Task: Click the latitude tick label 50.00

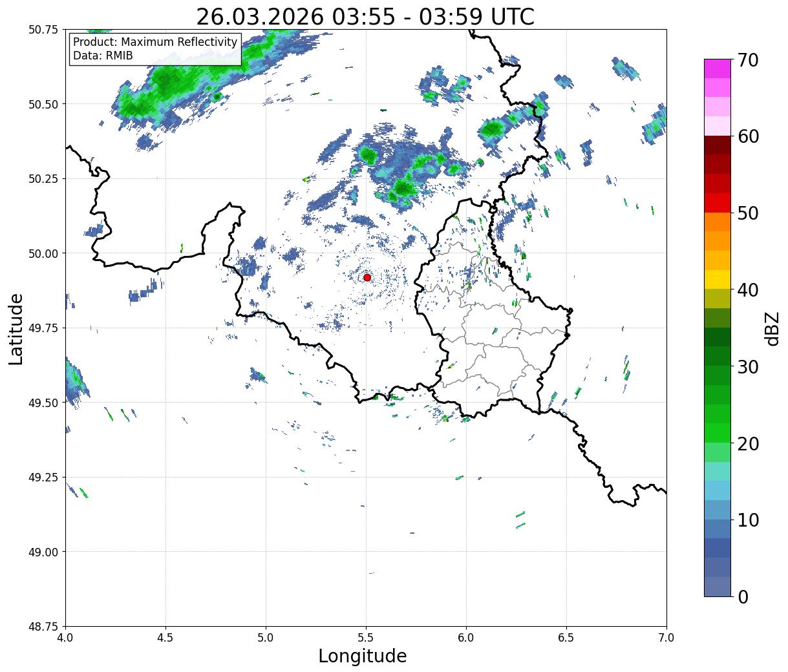Action: pyautogui.click(x=43, y=253)
